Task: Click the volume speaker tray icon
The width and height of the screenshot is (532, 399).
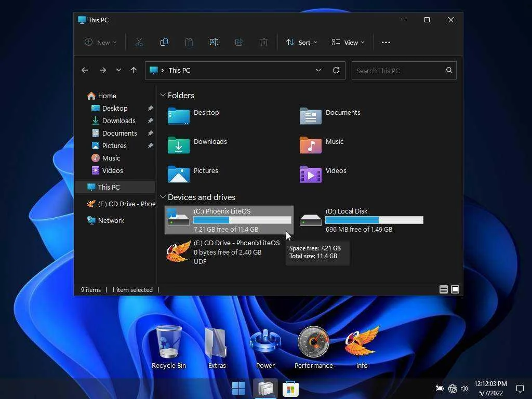Action: click(x=464, y=389)
